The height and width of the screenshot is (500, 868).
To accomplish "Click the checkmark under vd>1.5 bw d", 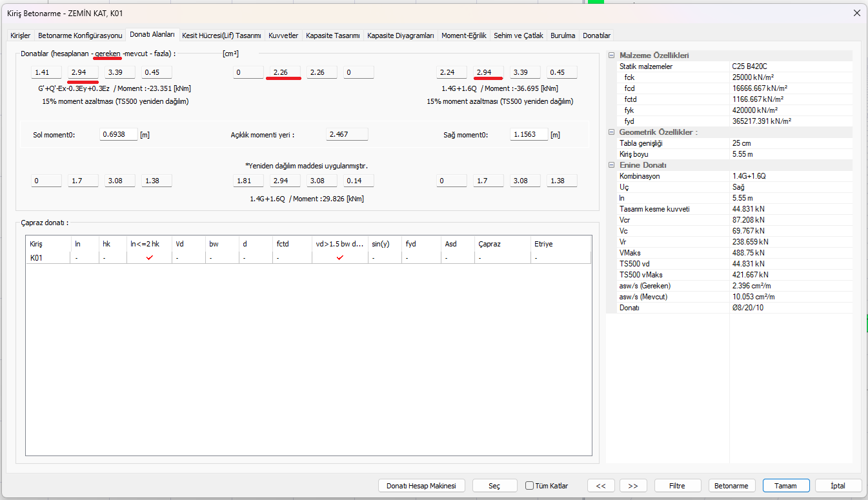I will coord(340,257).
